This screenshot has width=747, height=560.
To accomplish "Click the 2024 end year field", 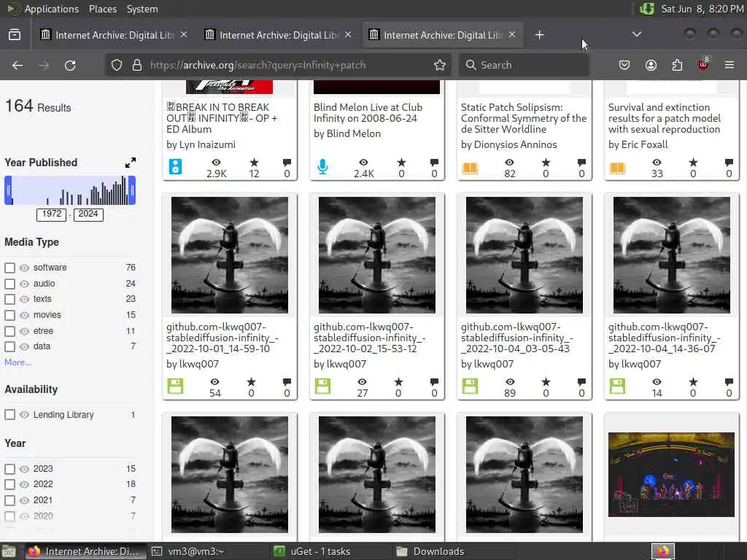I will pos(88,214).
